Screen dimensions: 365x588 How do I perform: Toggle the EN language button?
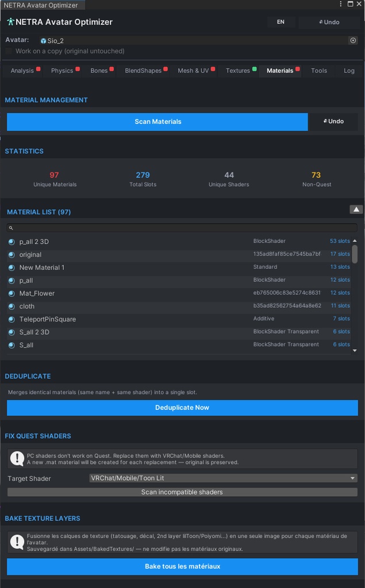[281, 22]
